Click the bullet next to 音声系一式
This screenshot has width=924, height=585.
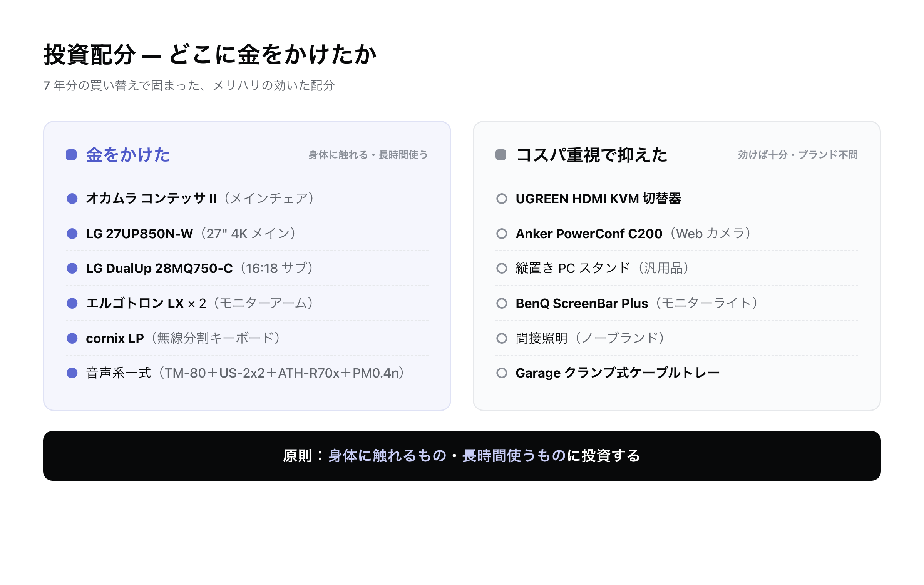pyautogui.click(x=72, y=373)
